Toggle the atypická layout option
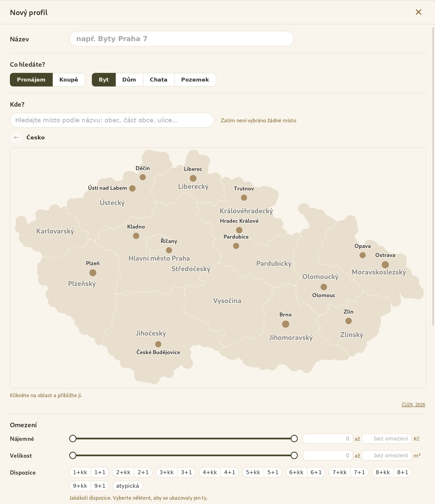This screenshot has width=435, height=504. click(127, 486)
